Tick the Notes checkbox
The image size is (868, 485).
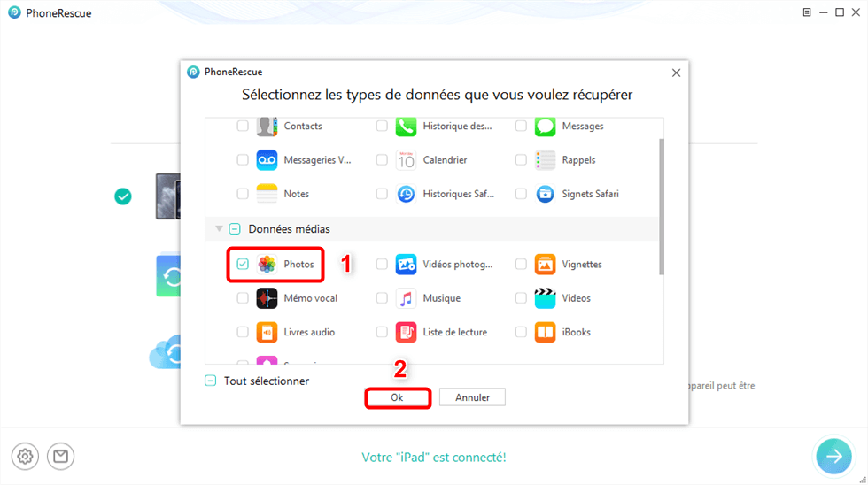click(x=243, y=194)
